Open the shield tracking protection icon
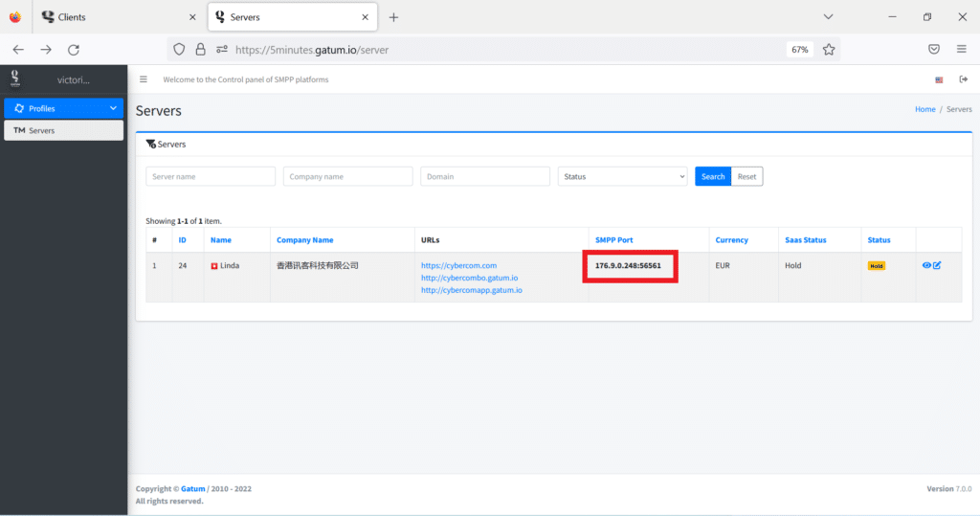 179,50
